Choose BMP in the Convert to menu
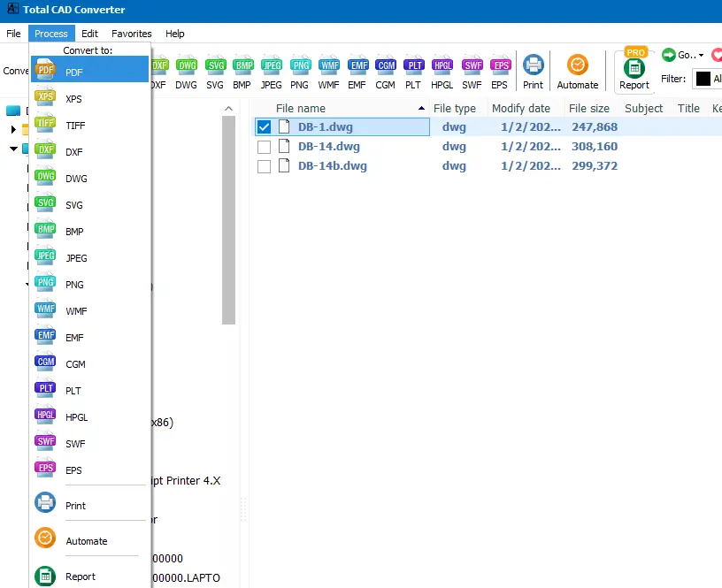The width and height of the screenshot is (722, 588). (89, 232)
